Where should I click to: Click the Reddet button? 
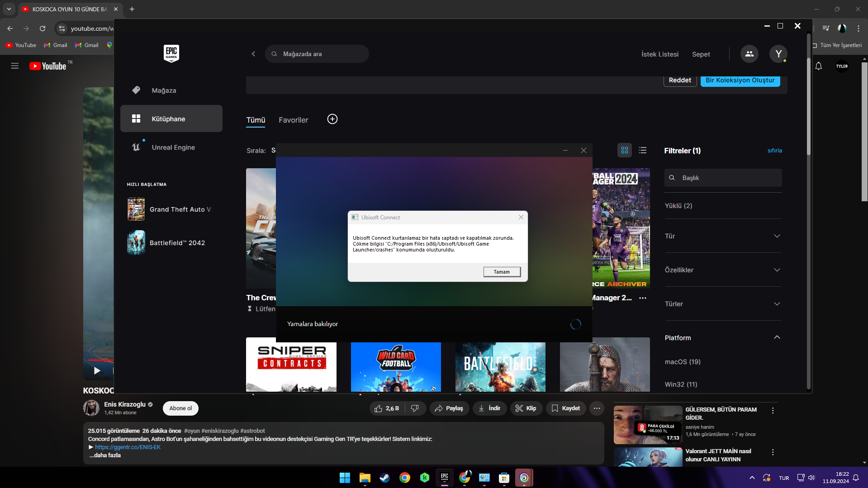[x=680, y=80]
